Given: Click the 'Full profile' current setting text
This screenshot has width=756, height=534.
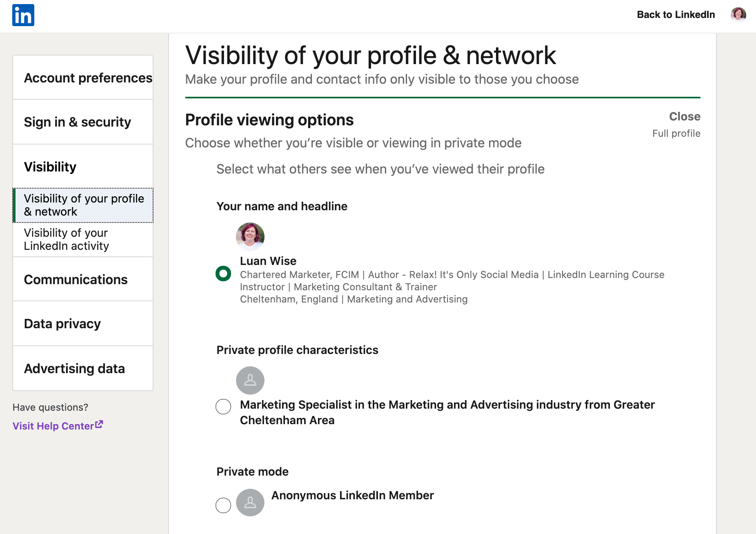Looking at the screenshot, I should click(676, 133).
